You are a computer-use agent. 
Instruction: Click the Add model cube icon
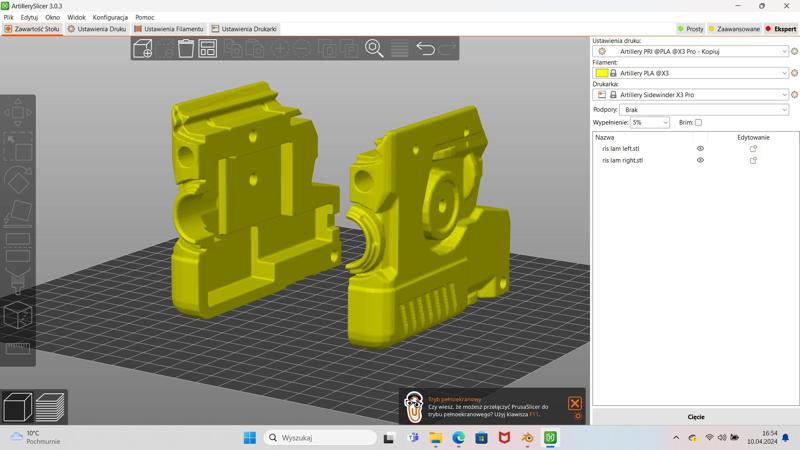coord(143,49)
